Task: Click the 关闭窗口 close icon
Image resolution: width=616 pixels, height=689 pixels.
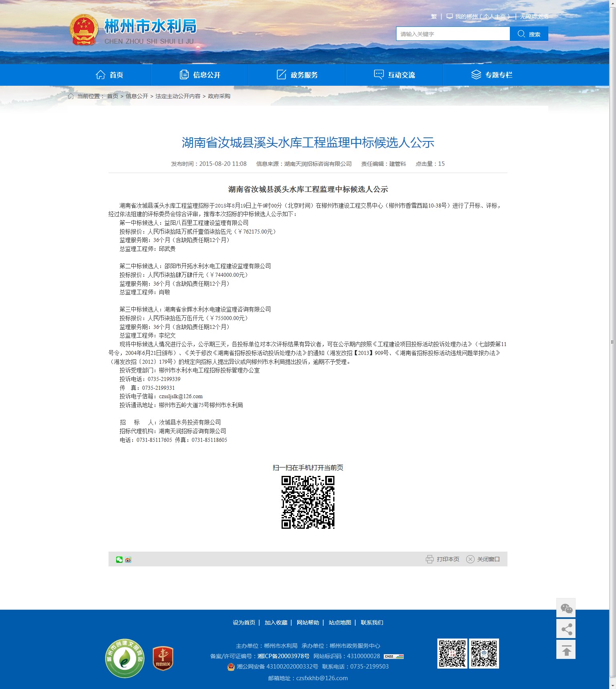Action: (470, 559)
